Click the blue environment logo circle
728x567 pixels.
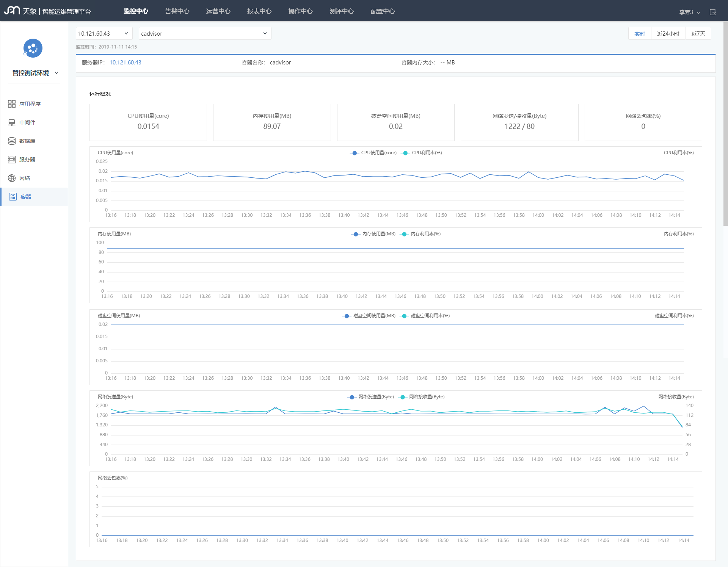[33, 49]
